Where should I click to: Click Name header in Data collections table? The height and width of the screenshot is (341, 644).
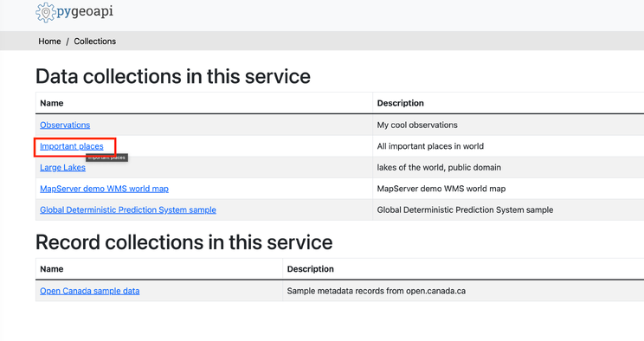tap(52, 103)
